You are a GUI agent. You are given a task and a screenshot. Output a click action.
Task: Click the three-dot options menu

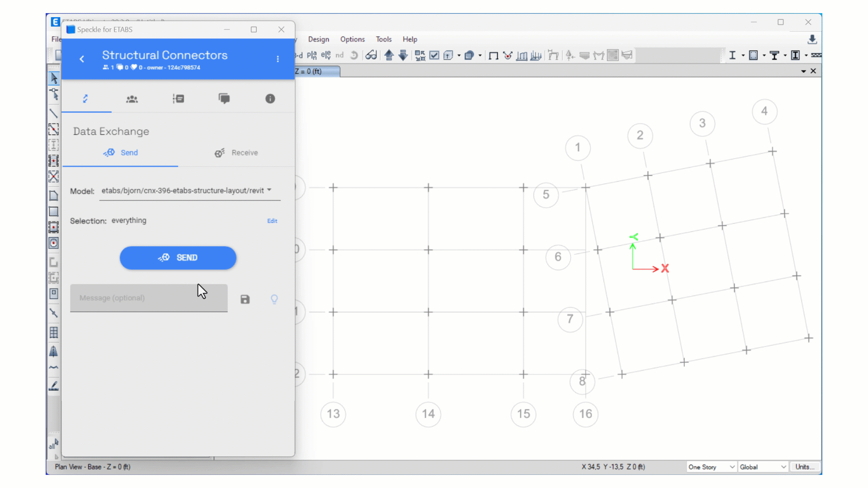278,59
